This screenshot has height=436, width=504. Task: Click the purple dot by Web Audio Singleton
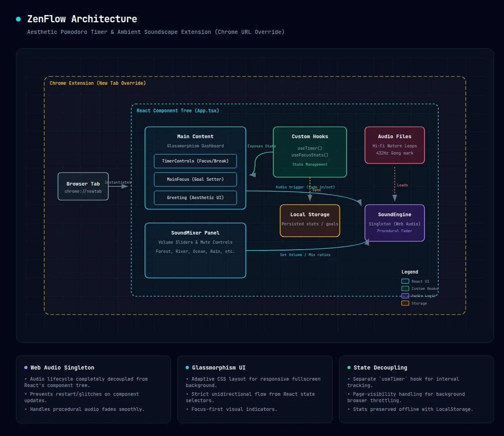tap(26, 368)
